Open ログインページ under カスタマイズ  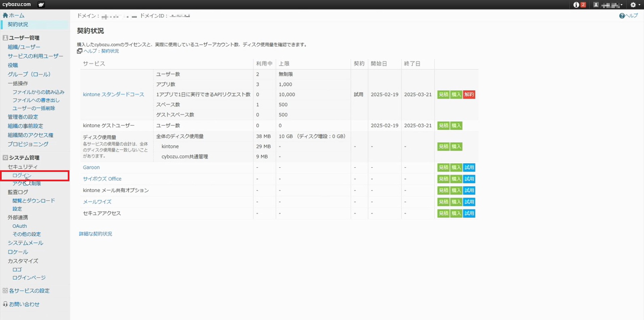(29, 277)
